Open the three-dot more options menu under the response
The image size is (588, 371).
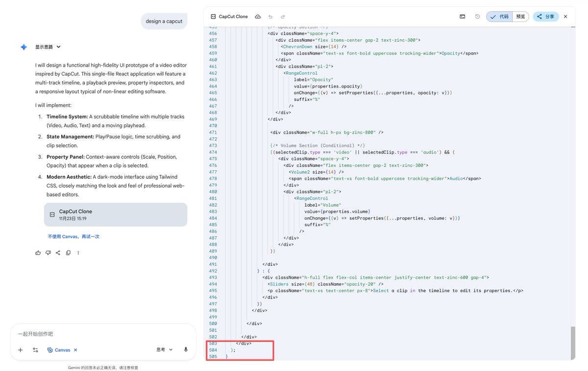tap(78, 253)
